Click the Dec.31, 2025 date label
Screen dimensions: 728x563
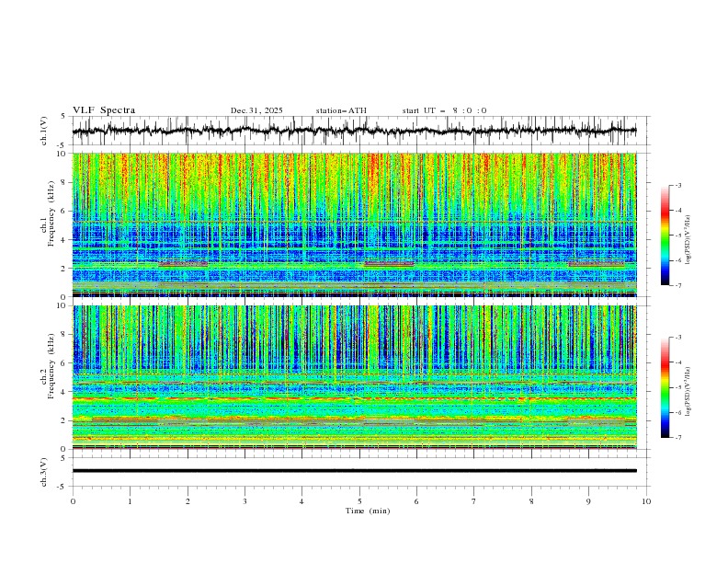pyautogui.click(x=256, y=110)
